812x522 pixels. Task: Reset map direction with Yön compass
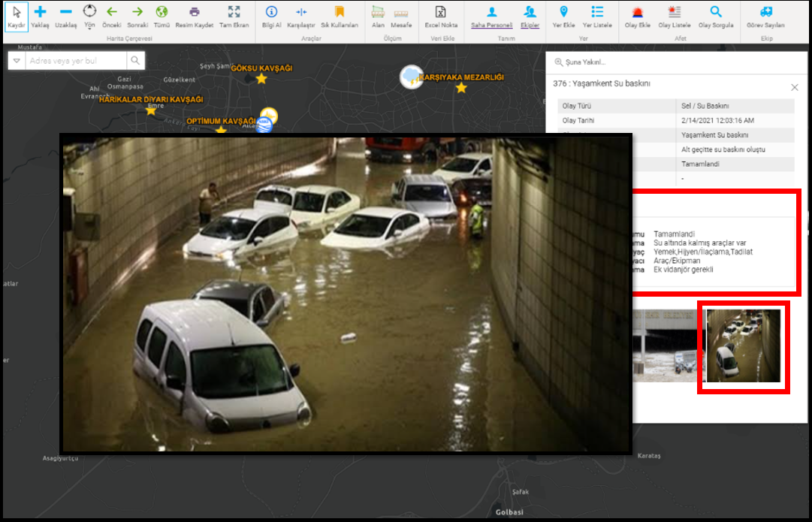(x=89, y=12)
